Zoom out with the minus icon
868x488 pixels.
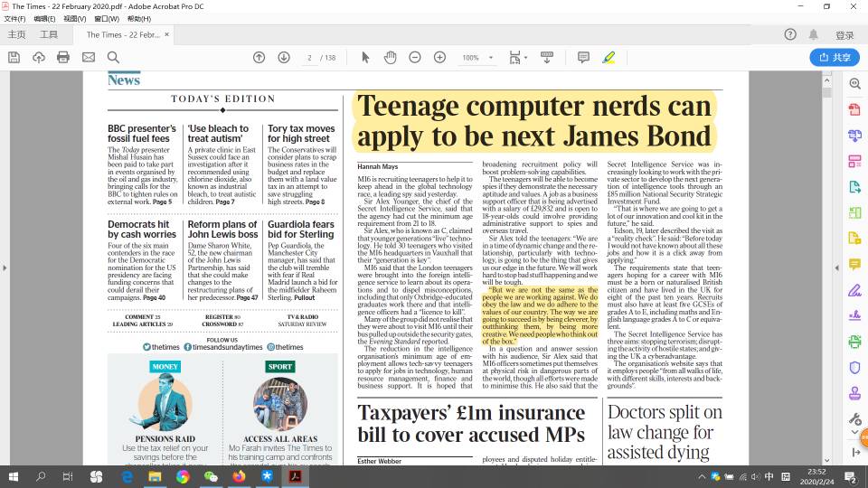[415, 57]
